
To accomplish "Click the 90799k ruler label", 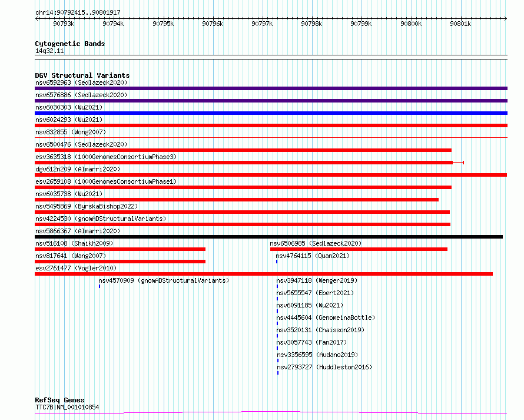I will click(362, 24).
